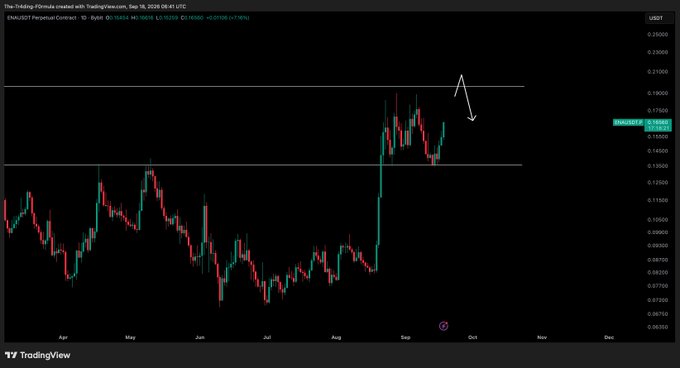Image resolution: width=680 pixels, height=368 pixels.
Task: Click the Sep label on time axis
Action: pyautogui.click(x=405, y=337)
